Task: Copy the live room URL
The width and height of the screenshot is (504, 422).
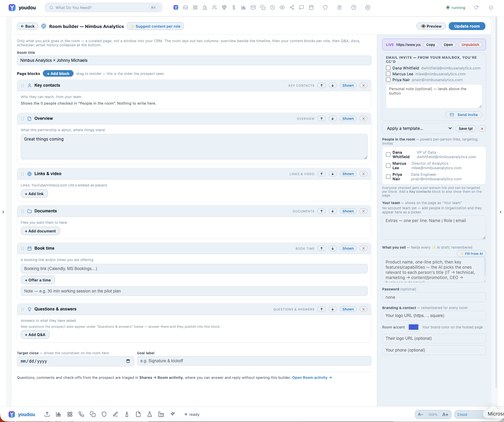Action: pyautogui.click(x=430, y=45)
